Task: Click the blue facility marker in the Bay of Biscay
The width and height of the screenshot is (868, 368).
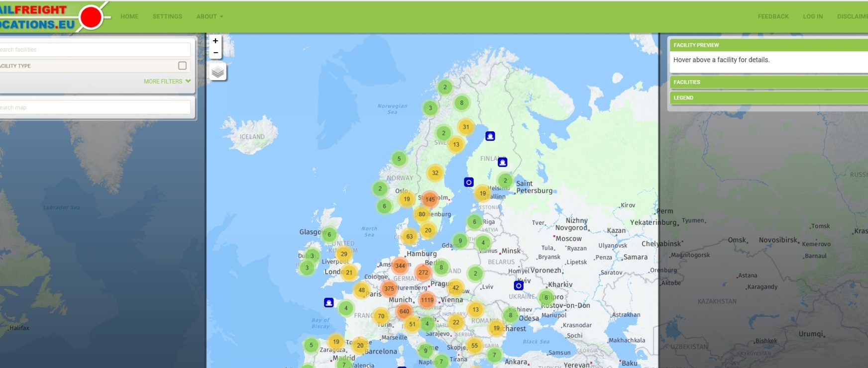Action: coord(328,302)
